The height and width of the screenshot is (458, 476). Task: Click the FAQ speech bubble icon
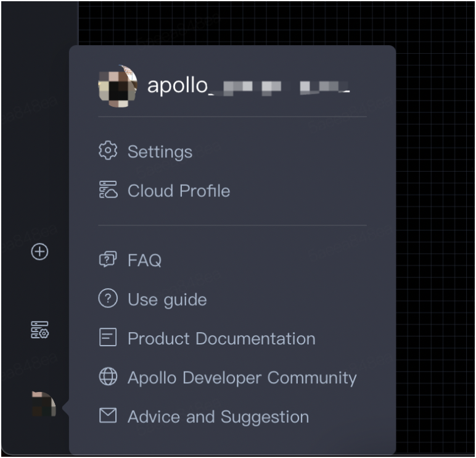(x=108, y=259)
